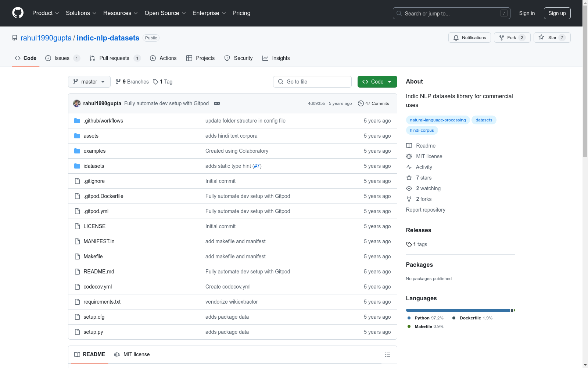Expand the Resources menu
The height and width of the screenshot is (368, 588).
click(x=121, y=13)
